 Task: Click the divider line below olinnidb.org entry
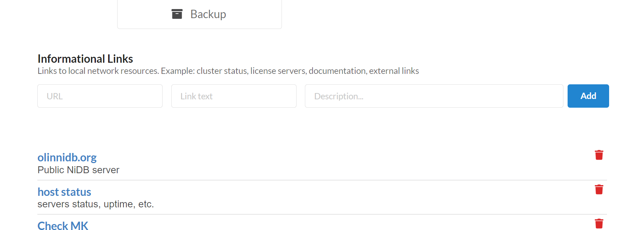tap(322, 180)
